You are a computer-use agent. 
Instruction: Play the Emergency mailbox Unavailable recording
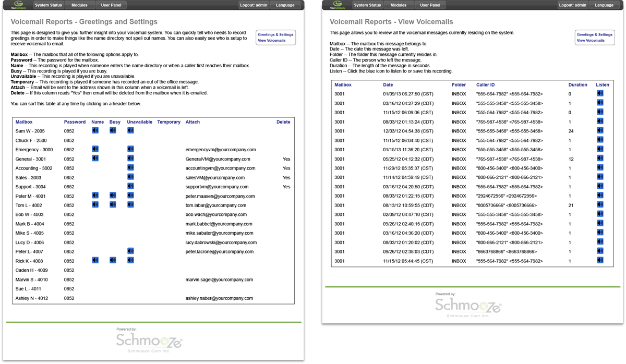point(130,149)
